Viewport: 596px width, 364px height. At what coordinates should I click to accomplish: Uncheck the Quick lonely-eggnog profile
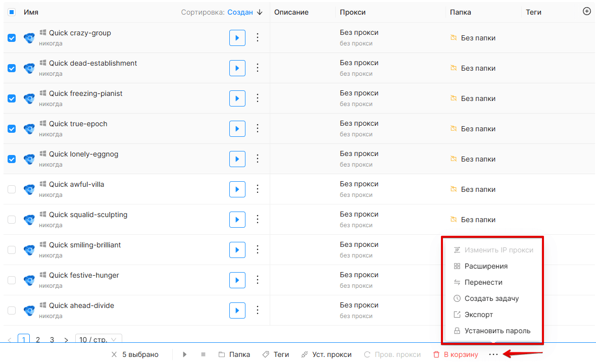coord(12,159)
